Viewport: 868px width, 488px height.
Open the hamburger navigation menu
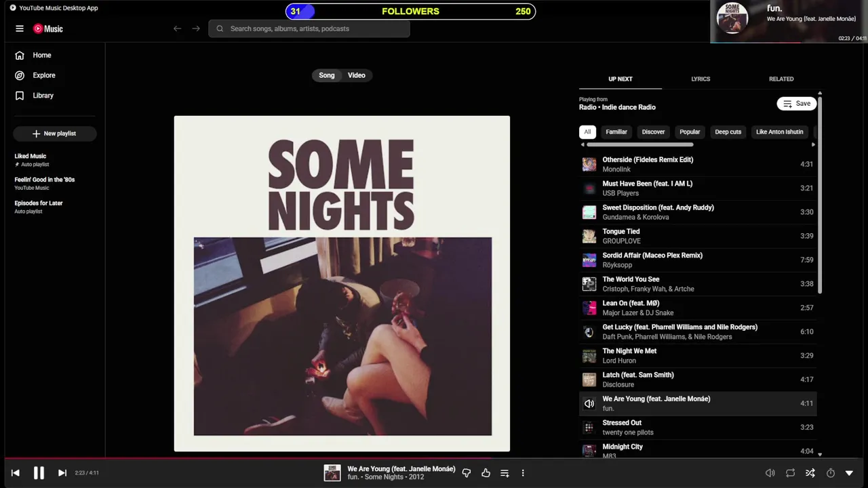coord(20,28)
